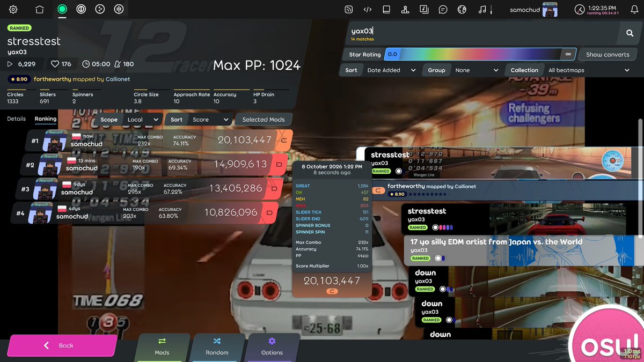The image size is (644, 362).
Task: Open the dashboard globe icon
Action: [462, 10]
